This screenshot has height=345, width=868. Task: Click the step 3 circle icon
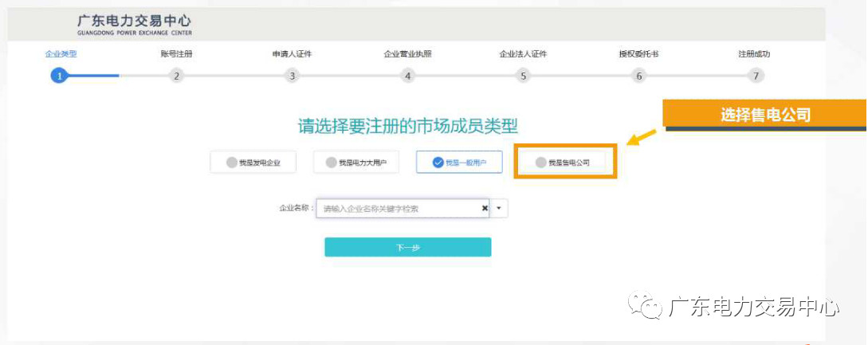(x=293, y=76)
